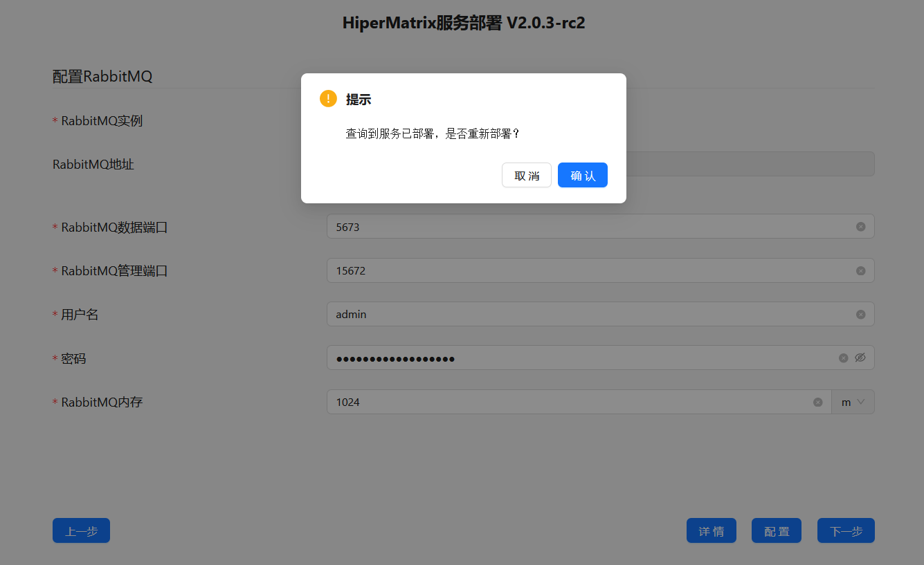Click the RabbitMQ管理端口 label
924x565 pixels.
tap(114, 270)
